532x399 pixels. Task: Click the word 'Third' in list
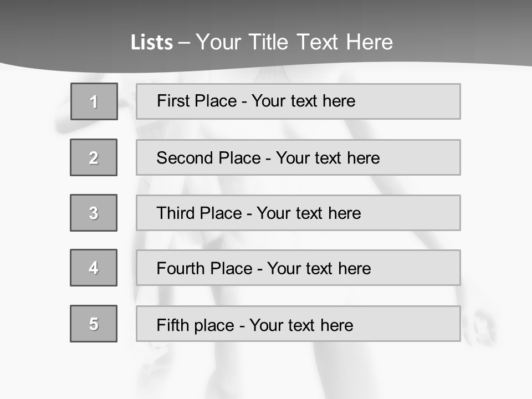(x=175, y=213)
